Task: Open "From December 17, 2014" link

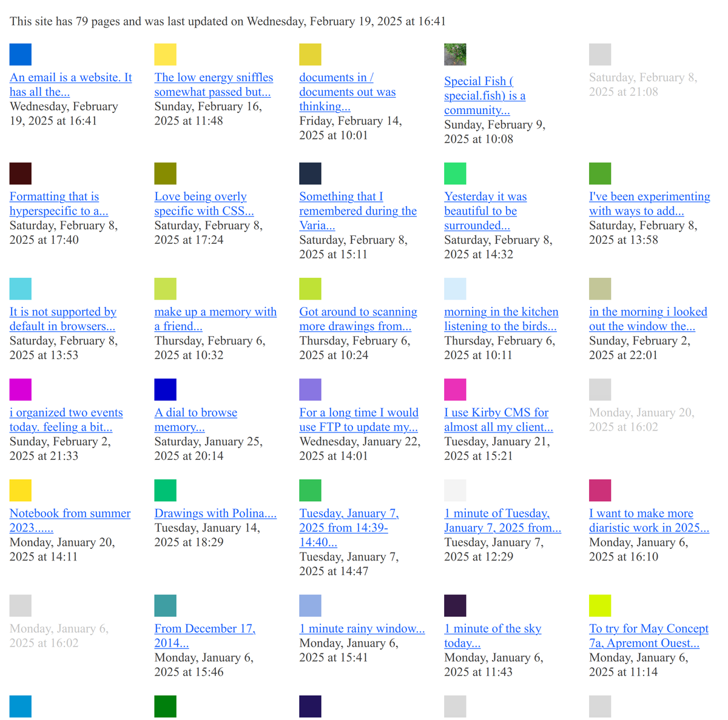Action: 205,636
